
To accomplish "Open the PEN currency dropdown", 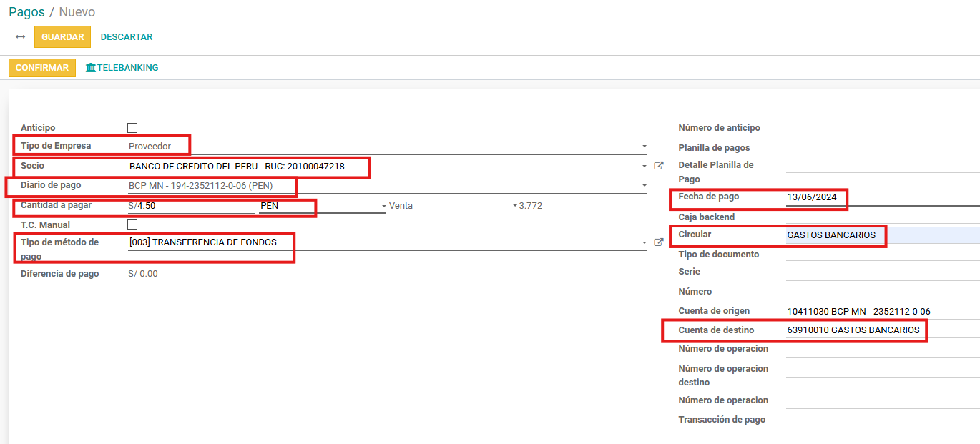I will tap(383, 206).
